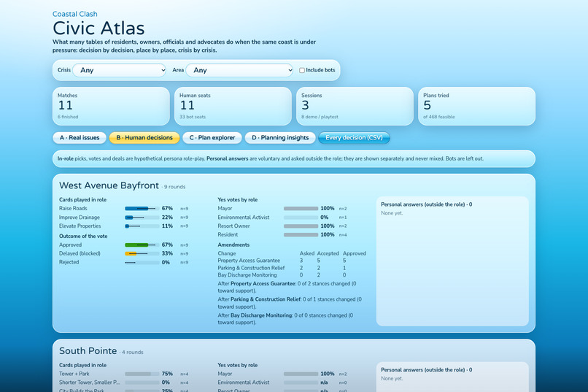This screenshot has height=392, width=588.
Task: Click the Tower + Park 75% bar
Action: (142, 374)
